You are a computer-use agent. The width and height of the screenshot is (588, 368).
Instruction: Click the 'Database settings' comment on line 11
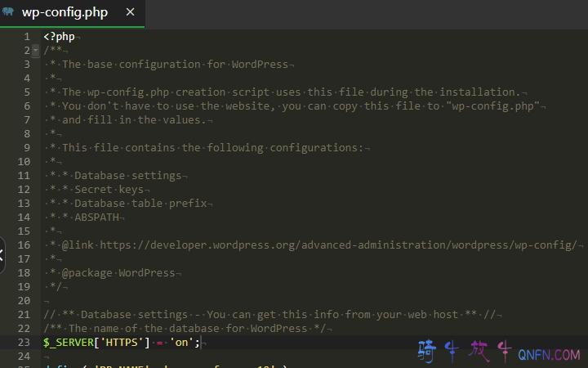pyautogui.click(x=128, y=176)
